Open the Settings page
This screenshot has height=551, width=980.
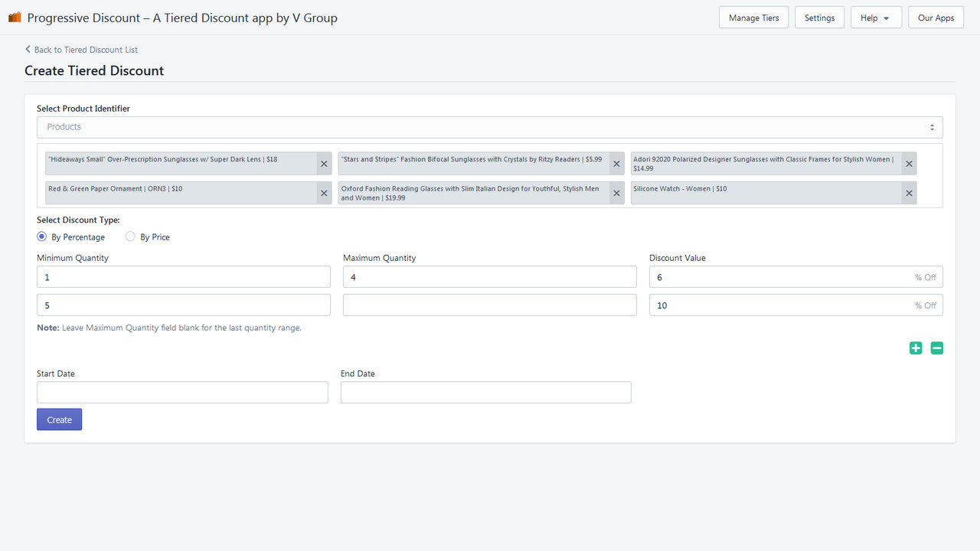point(819,18)
